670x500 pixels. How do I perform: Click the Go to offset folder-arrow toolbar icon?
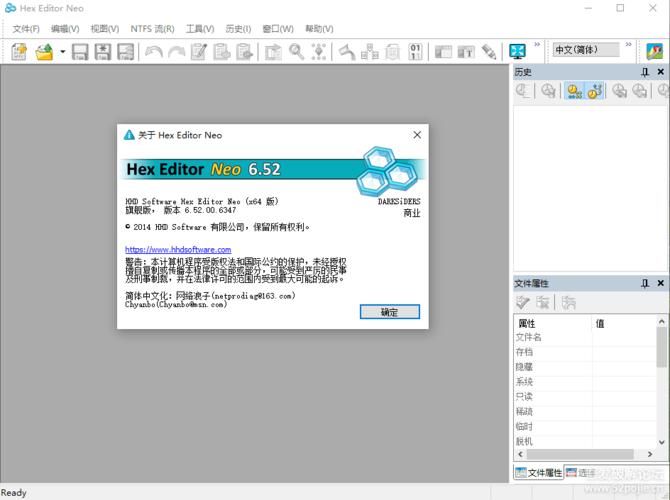pyautogui.click(x=273, y=52)
